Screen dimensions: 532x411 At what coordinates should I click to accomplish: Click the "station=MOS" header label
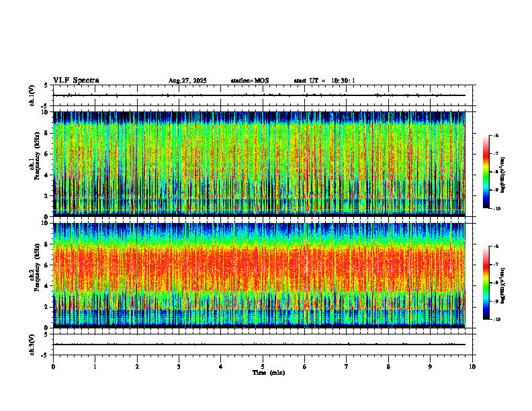[x=250, y=81]
